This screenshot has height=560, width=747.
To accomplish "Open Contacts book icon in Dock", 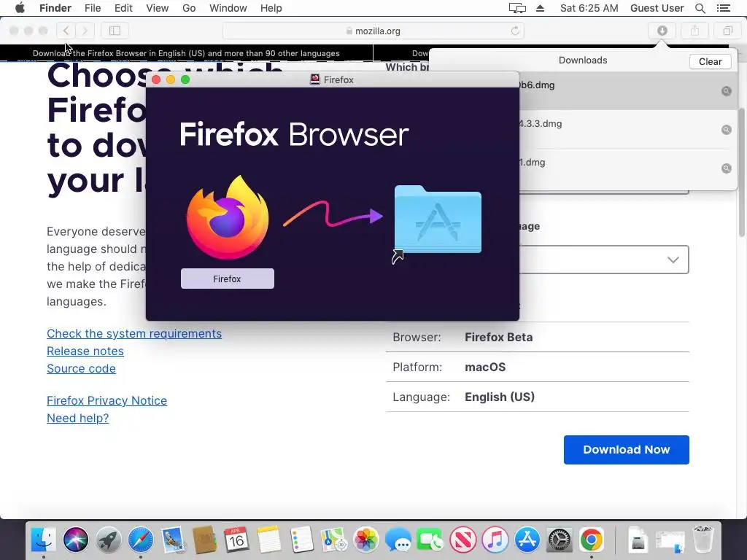I will [x=204, y=540].
